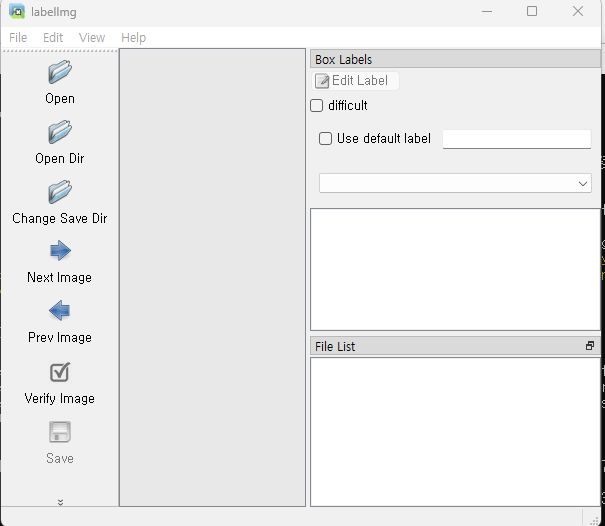The height and width of the screenshot is (526, 605).
Task: Click the Save floppy disk icon
Action: 60,432
